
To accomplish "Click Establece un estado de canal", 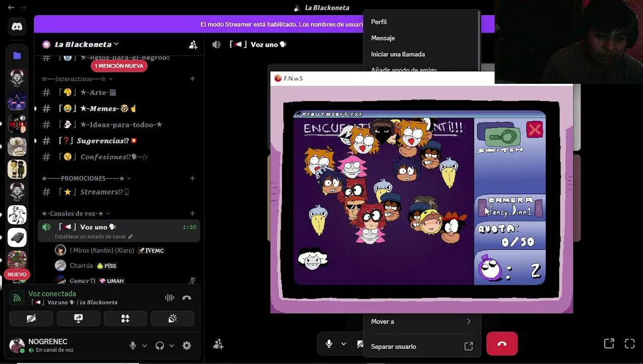I will [94, 237].
